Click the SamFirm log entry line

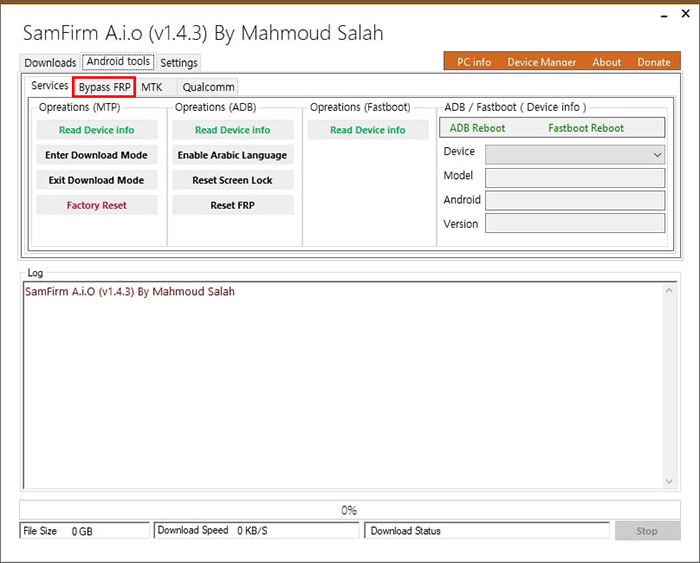[130, 292]
